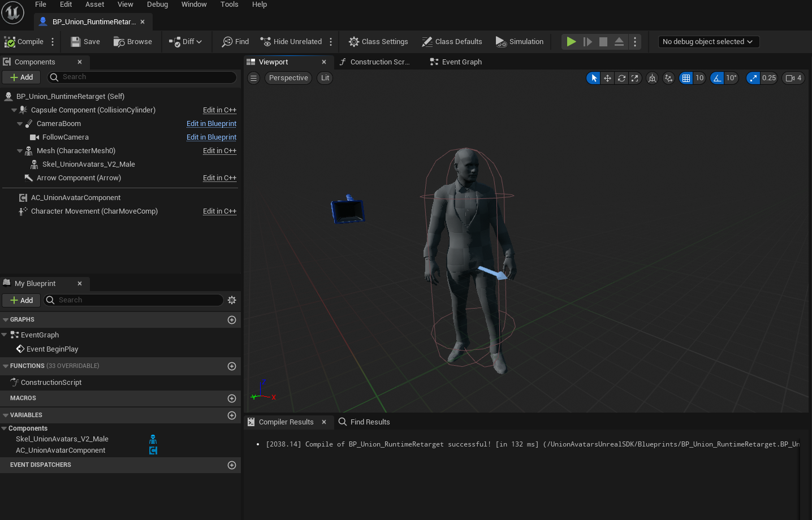Open the Lit view mode menu

pos(325,78)
